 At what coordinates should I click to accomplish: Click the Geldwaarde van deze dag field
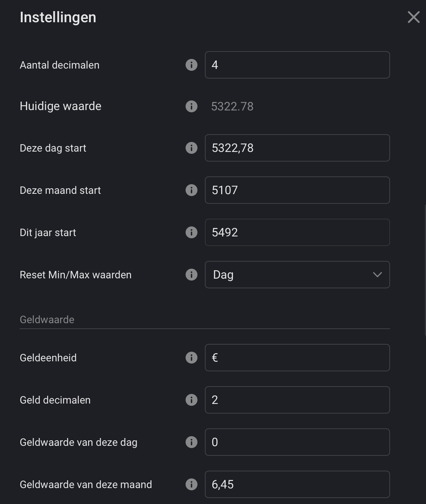tap(297, 442)
